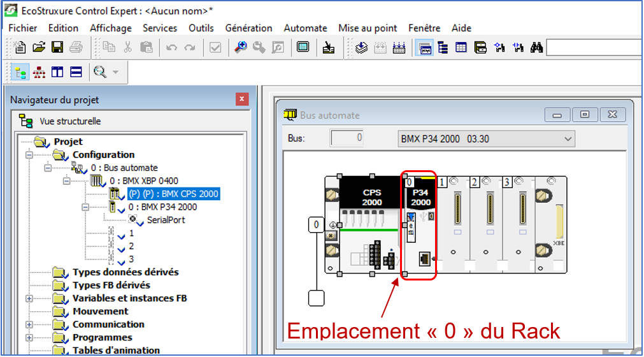Click the Undo arrow icon
644x357 pixels.
172,48
